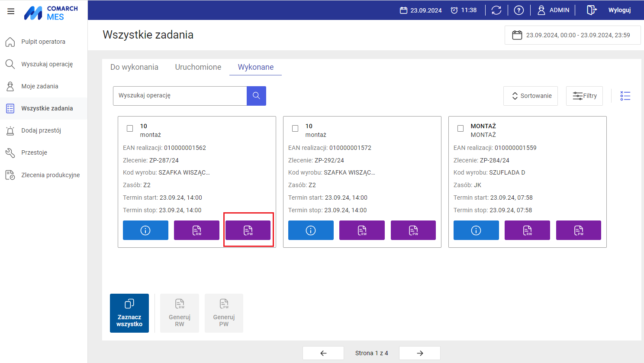Select Wszystkie zadania in sidebar

[x=44, y=108]
